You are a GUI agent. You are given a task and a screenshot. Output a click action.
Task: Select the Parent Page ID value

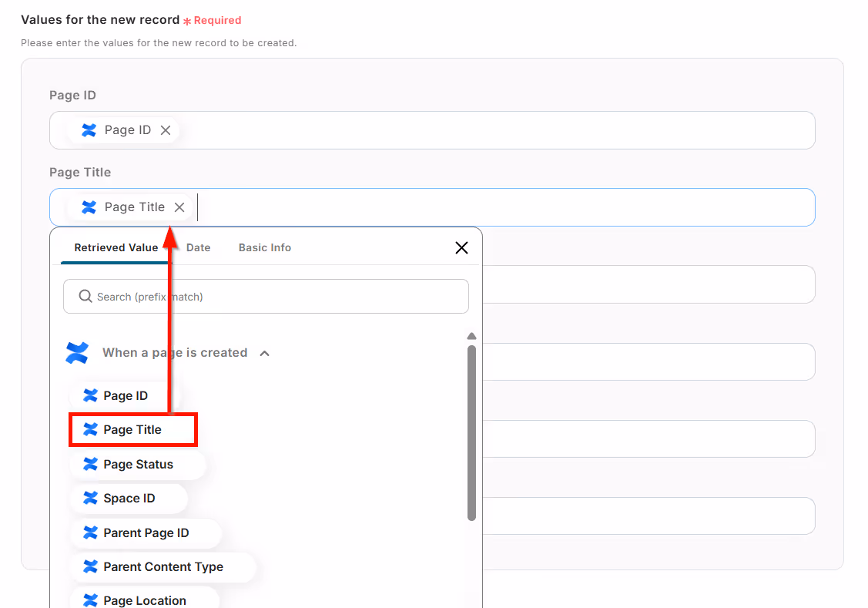(x=146, y=532)
